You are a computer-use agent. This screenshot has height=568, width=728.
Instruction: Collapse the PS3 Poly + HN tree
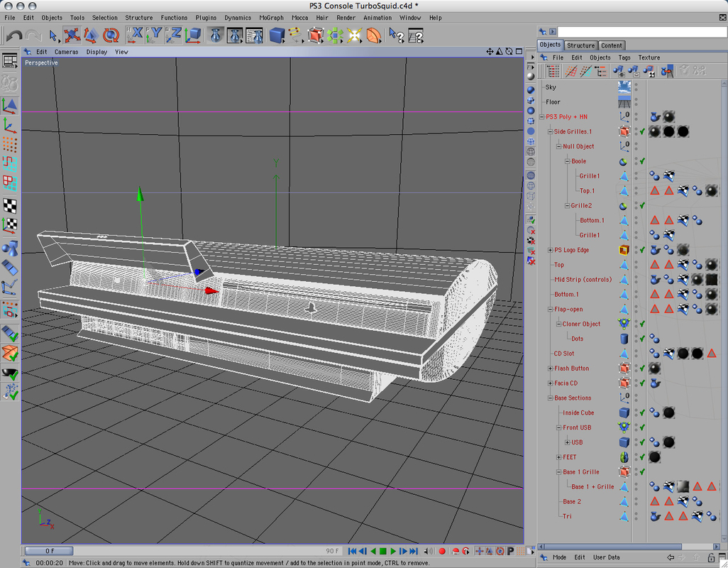[x=542, y=117]
